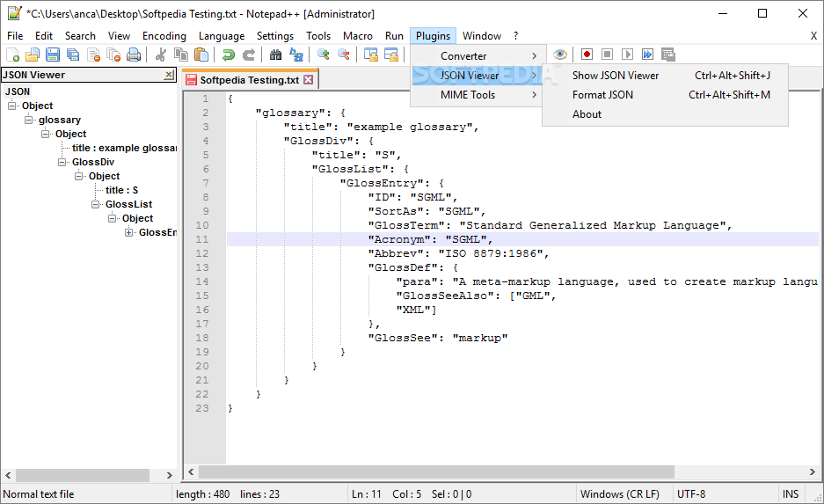Click the macro Playback triangle icon

click(628, 55)
